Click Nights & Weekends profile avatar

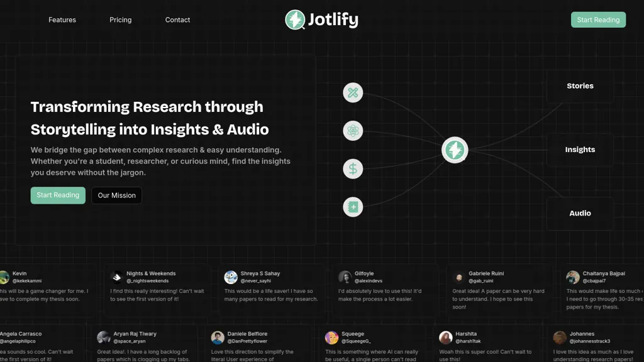click(x=117, y=277)
